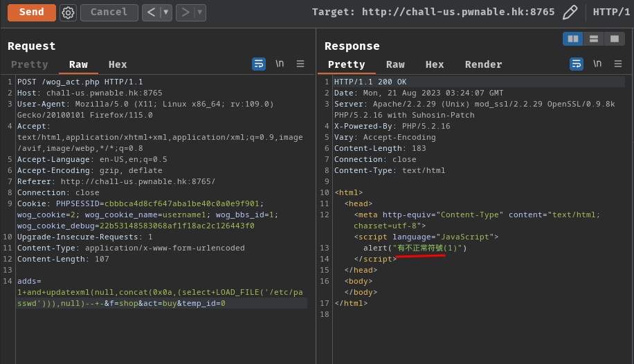Click the POST /wog_act.php request line
Image resolution: width=634 pixels, height=364 pixels.
pos(80,82)
